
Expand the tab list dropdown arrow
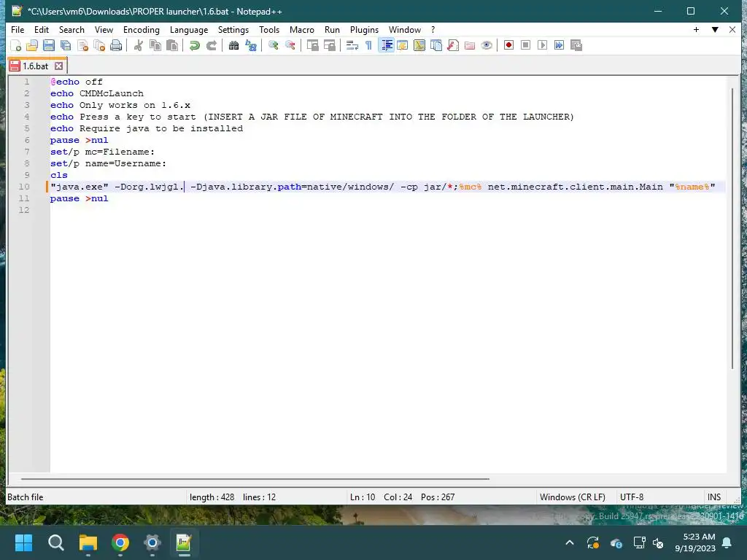pyautogui.click(x=715, y=29)
